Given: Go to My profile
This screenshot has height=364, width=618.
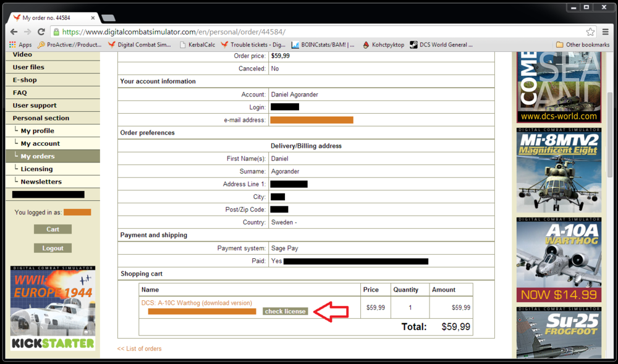Looking at the screenshot, I should click(x=53, y=131).
